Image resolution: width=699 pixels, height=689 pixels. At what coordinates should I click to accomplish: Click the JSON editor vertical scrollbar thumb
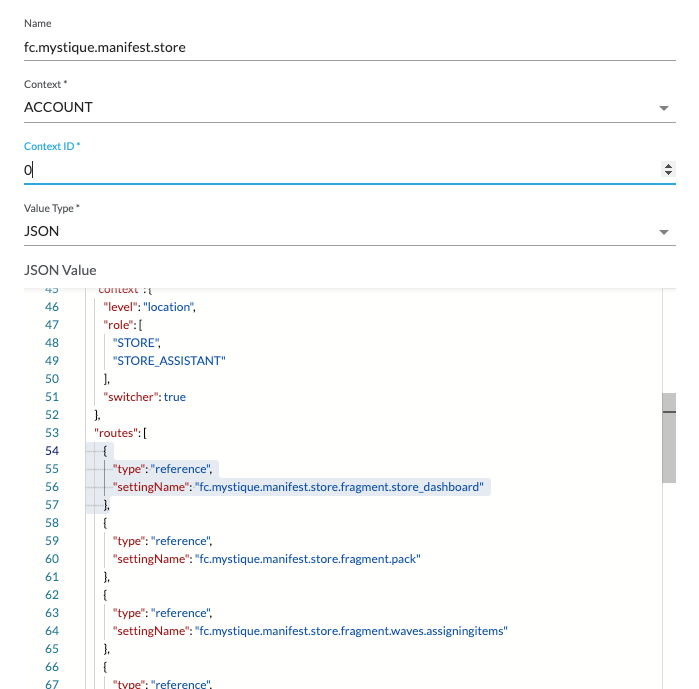[x=668, y=437]
